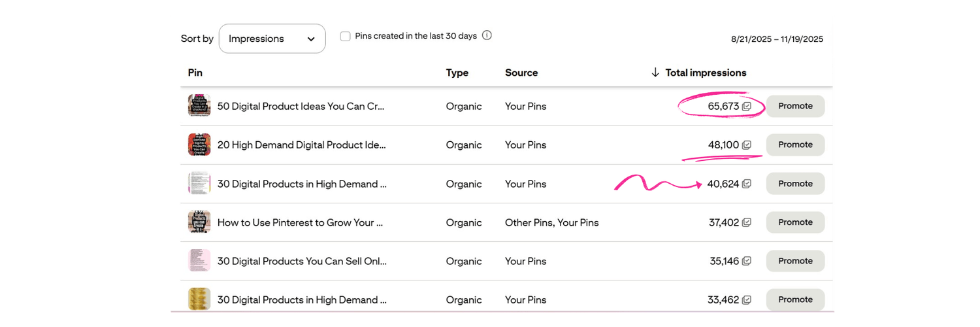Screen dimensions: 980x327
Task: Enable Pins created in the last 30 days
Action: [346, 36]
